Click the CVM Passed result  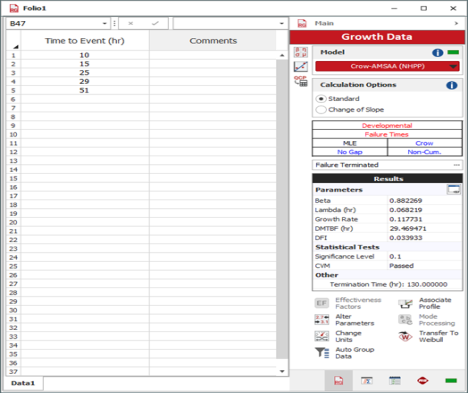(401, 266)
